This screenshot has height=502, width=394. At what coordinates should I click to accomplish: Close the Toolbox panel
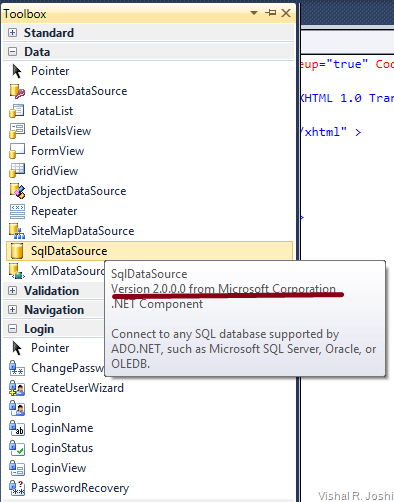(286, 13)
